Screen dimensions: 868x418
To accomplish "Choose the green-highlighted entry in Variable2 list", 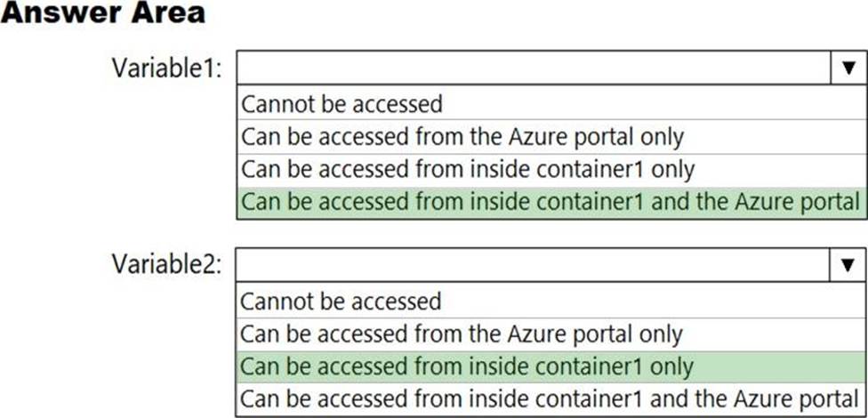I will pos(468,366).
